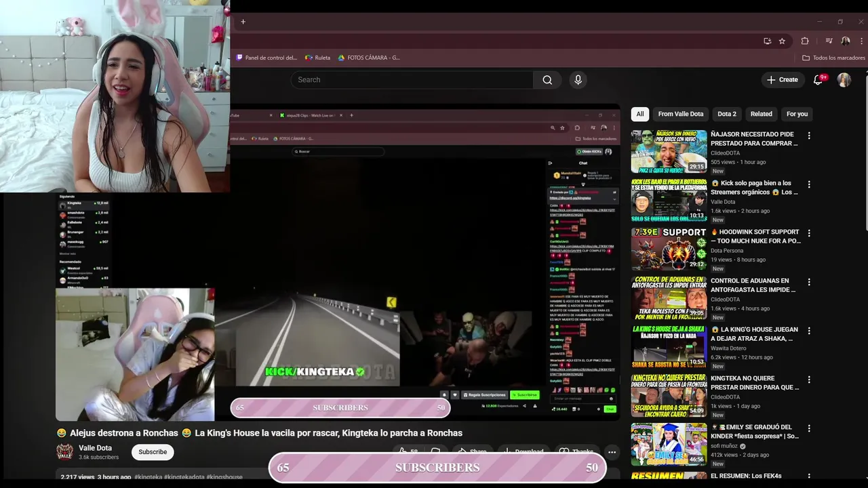Click Dota Persona channel name
This screenshot has width=868, height=488.
click(x=727, y=251)
